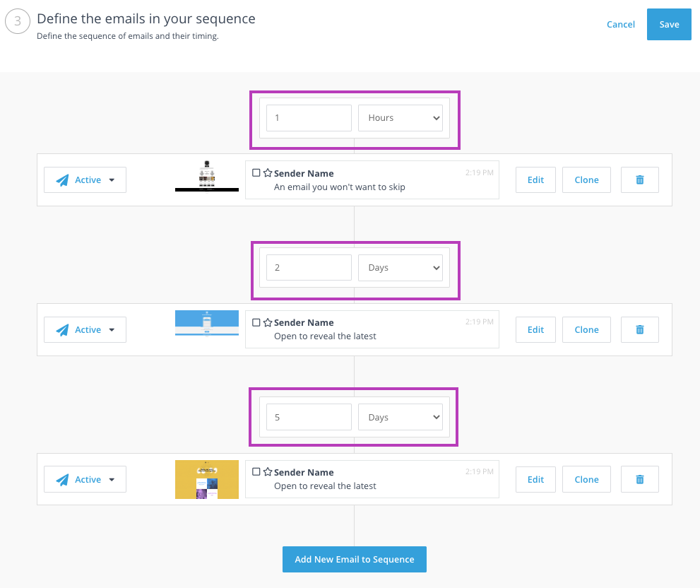The height and width of the screenshot is (588, 700).
Task: Open the dark thumbnail of the first email
Action: click(x=207, y=176)
